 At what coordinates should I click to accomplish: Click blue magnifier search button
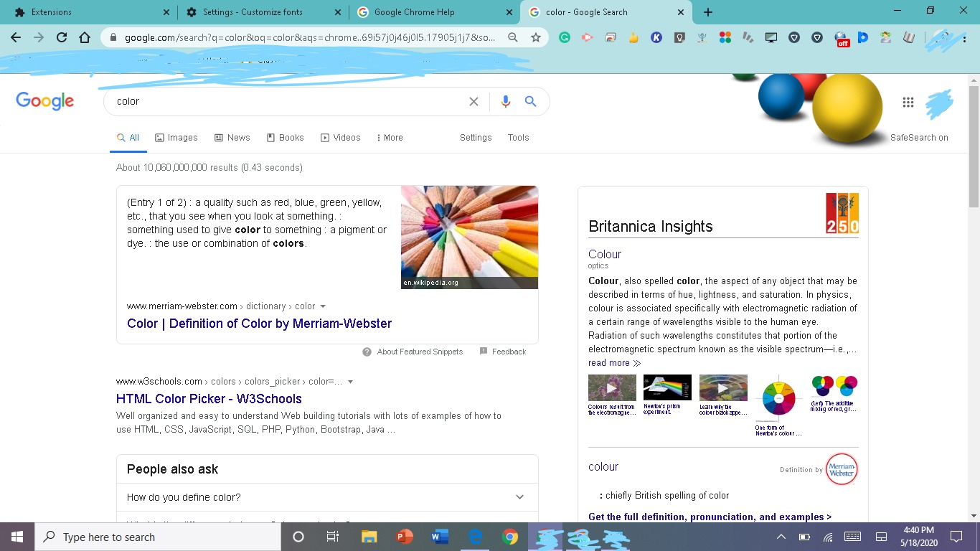pyautogui.click(x=531, y=102)
